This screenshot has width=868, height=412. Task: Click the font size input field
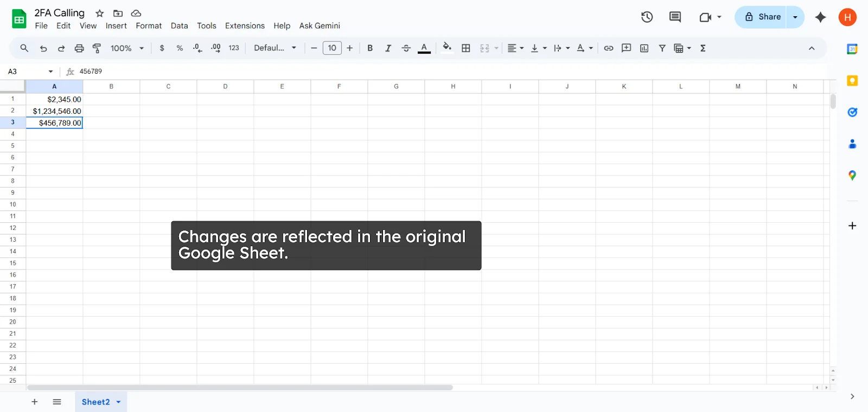(332, 48)
